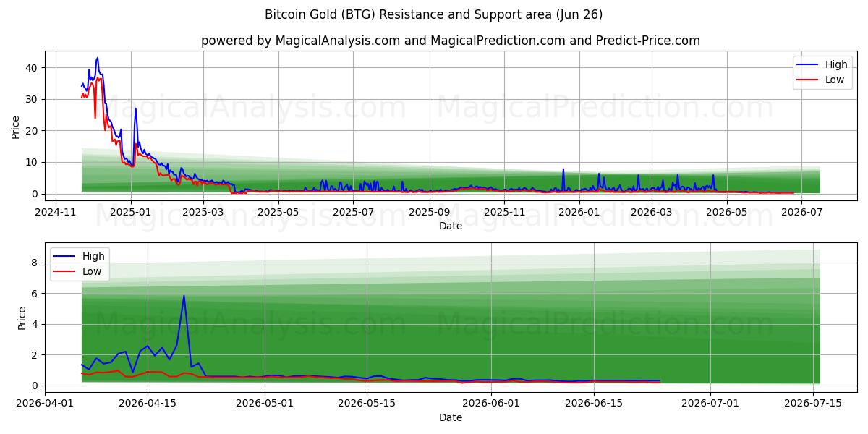
Task: Click the '2026-07' x-axis label on the top chart
Action: 801,212
